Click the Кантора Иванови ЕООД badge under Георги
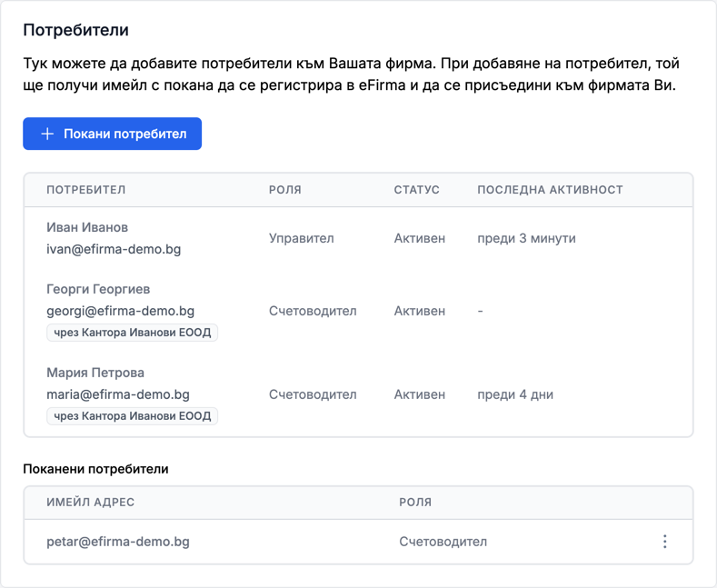Screen dimensions: 717x588 point(132,333)
